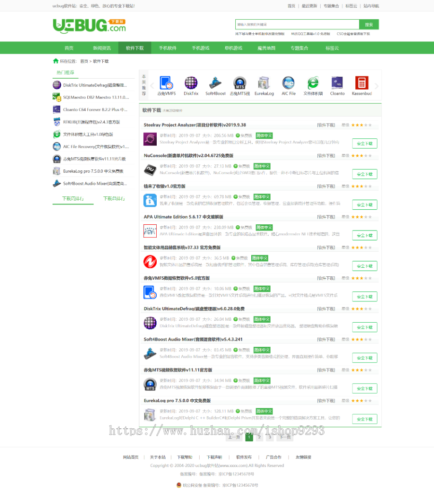This screenshot has height=504, width=434.
Task: Click Soft4Boost Audio Mixer list icon
Action: coord(150,354)
